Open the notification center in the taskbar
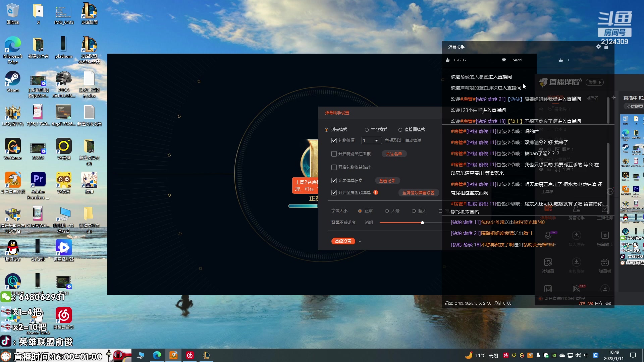The height and width of the screenshot is (362, 644). [x=633, y=355]
